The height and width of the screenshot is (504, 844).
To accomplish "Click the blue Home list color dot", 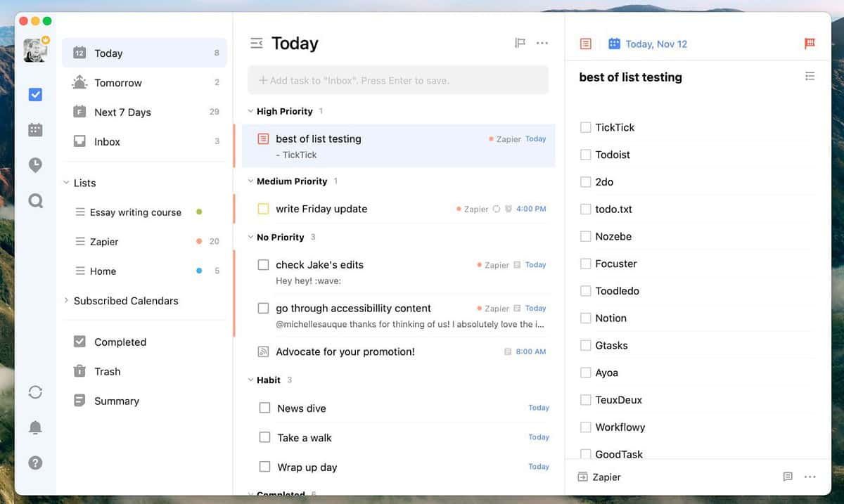I will tap(200, 271).
